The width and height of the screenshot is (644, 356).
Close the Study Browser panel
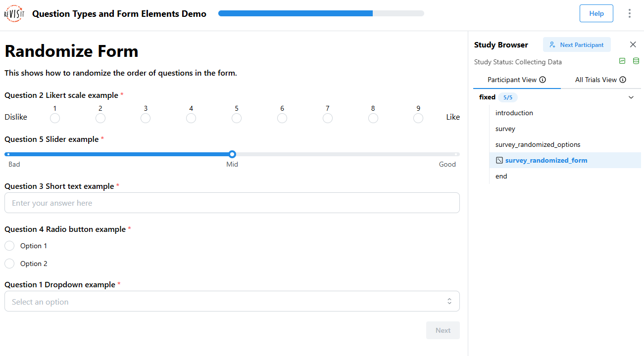tap(633, 44)
